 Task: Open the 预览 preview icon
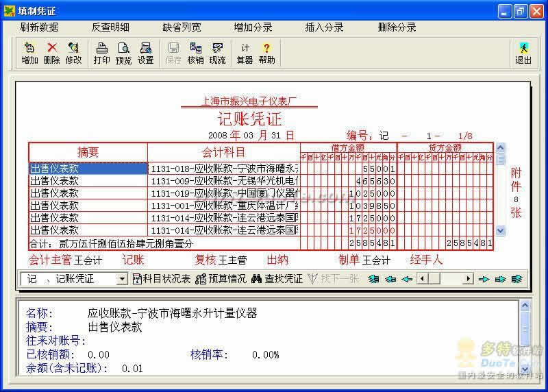tap(123, 53)
